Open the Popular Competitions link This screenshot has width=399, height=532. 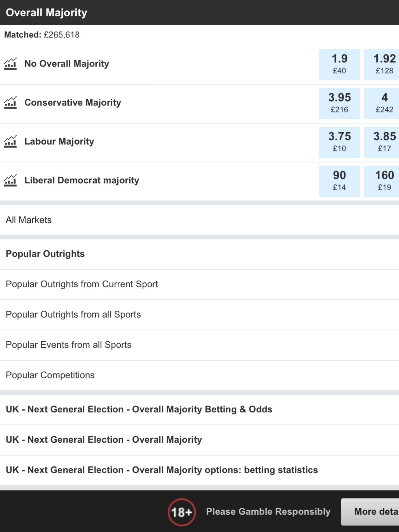(x=199, y=375)
